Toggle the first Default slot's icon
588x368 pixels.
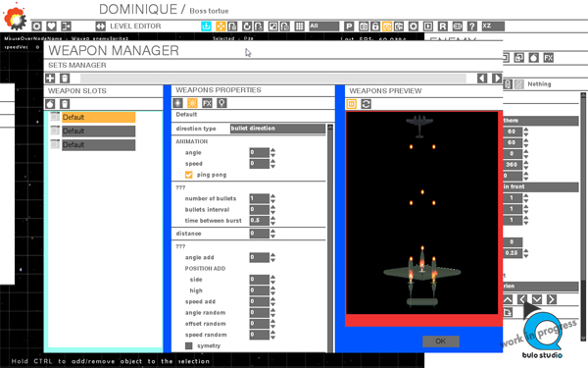click(x=55, y=117)
